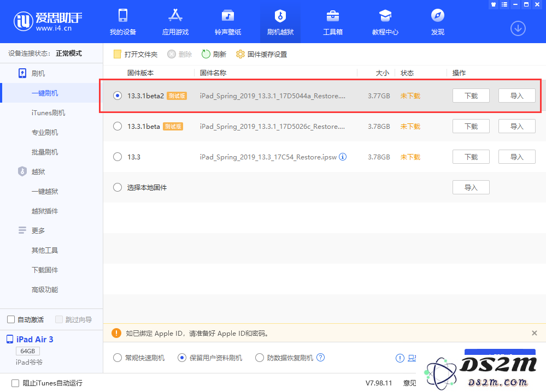
Task: Choose 常规快速刷机 flash mode
Action: click(118, 358)
